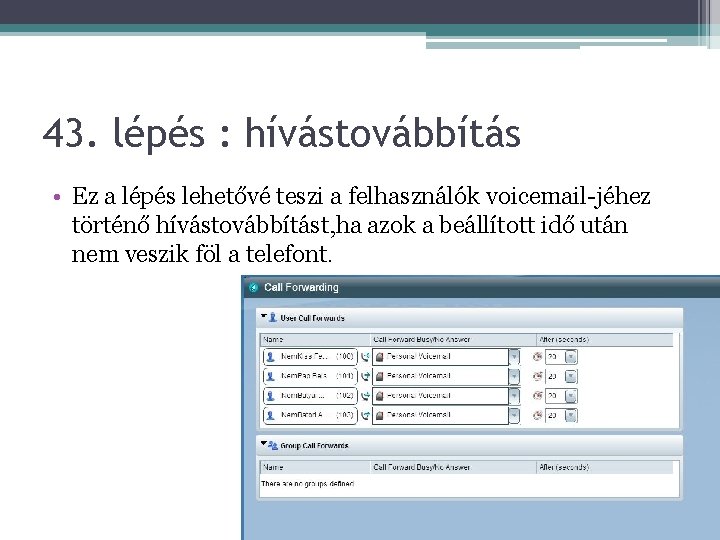Screen dimensions: 720x540
Task: Click the User Call Forwards section label
Action: 312,318
